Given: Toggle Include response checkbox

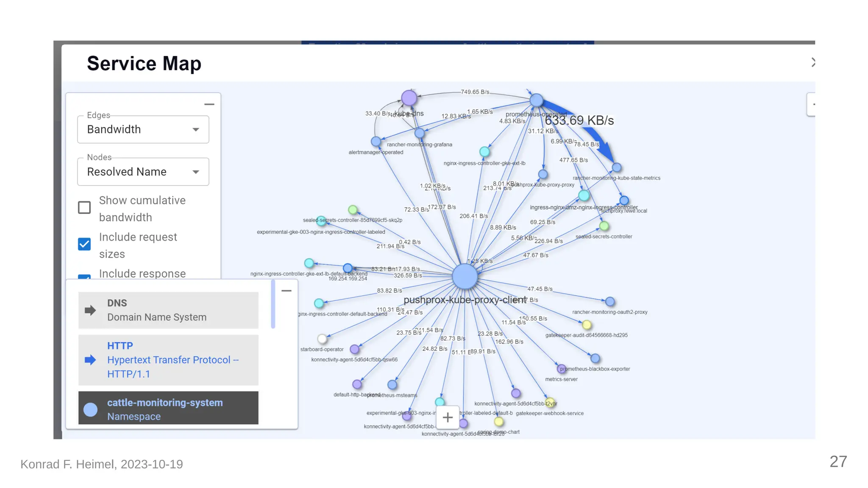Looking at the screenshot, I should pos(84,276).
